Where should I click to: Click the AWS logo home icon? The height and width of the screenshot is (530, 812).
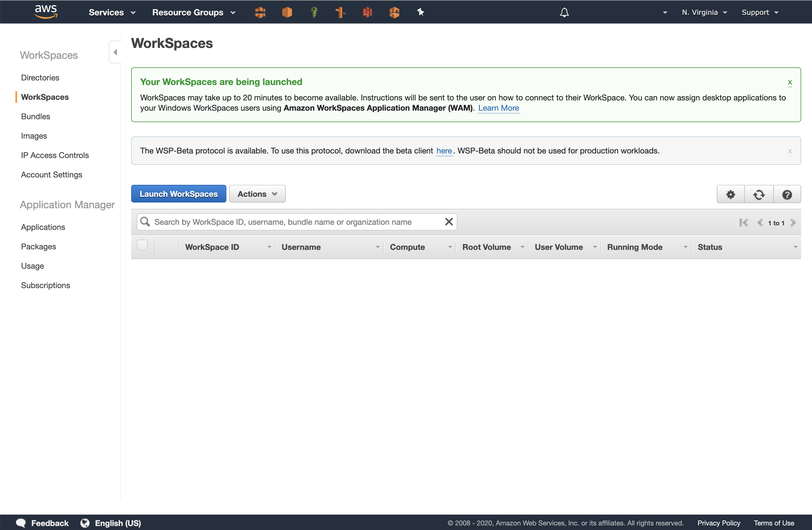click(46, 12)
